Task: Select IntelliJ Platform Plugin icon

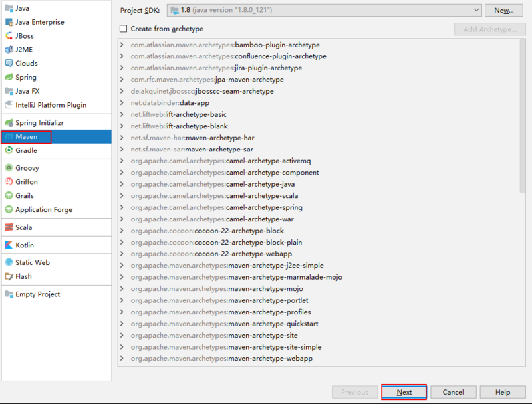Action: coord(9,105)
